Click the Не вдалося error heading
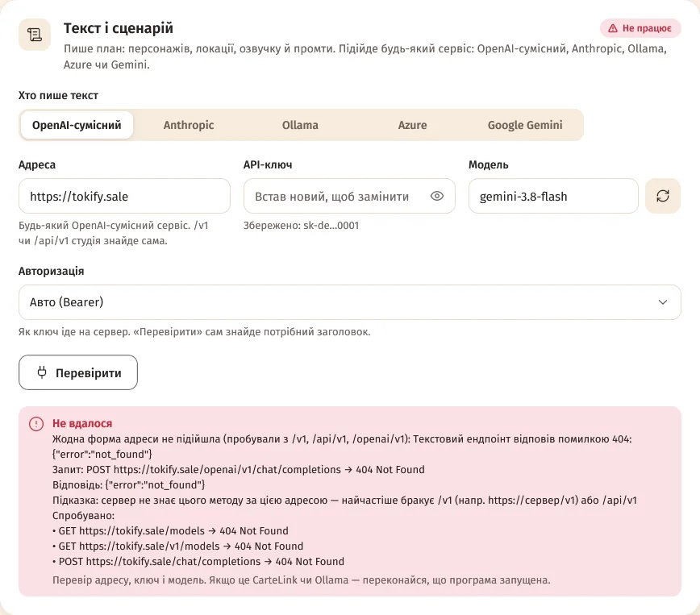 (x=82, y=423)
